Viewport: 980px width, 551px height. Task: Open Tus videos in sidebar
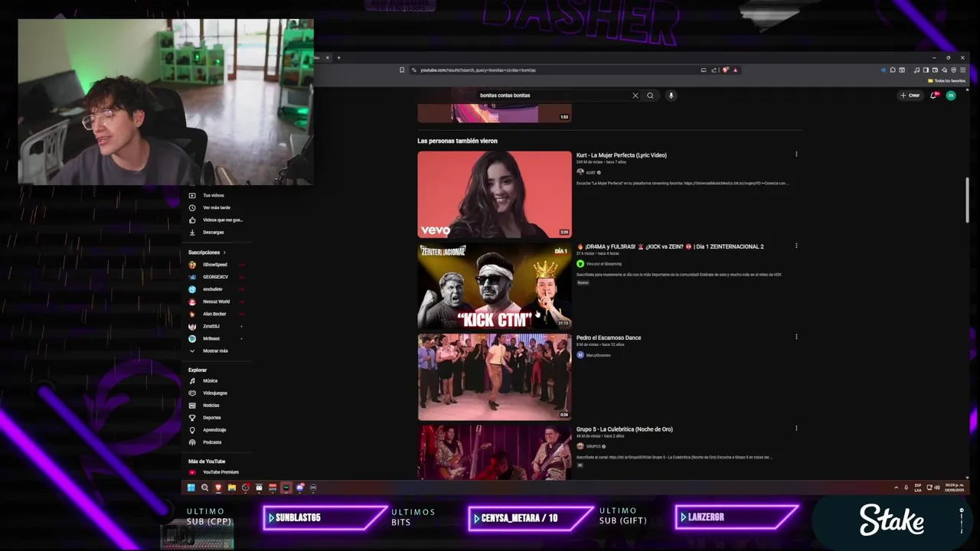[214, 195]
